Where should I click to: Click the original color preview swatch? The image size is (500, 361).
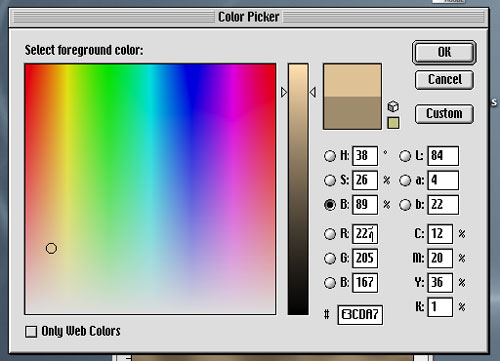tap(352, 113)
